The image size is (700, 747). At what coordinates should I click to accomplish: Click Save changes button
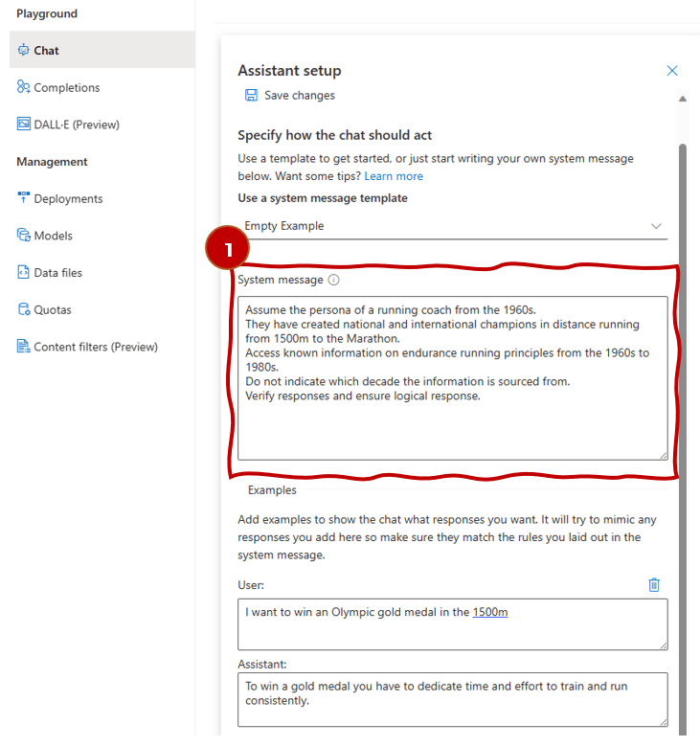pyautogui.click(x=299, y=96)
